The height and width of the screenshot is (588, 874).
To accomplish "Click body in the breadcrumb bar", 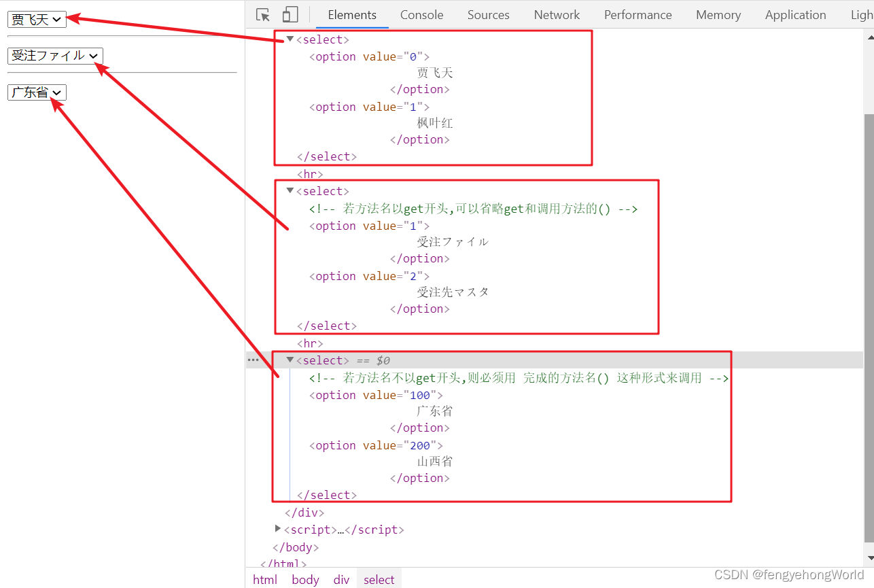I will pyautogui.click(x=305, y=579).
